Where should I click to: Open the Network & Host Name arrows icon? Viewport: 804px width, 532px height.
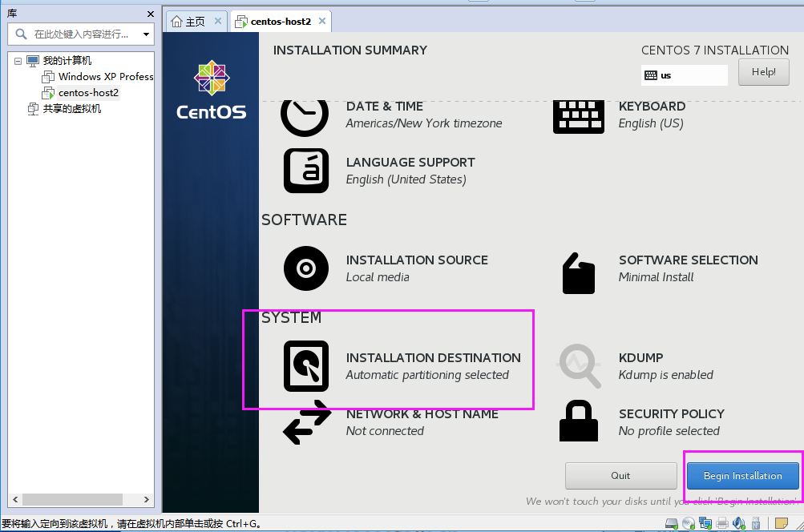[307, 421]
